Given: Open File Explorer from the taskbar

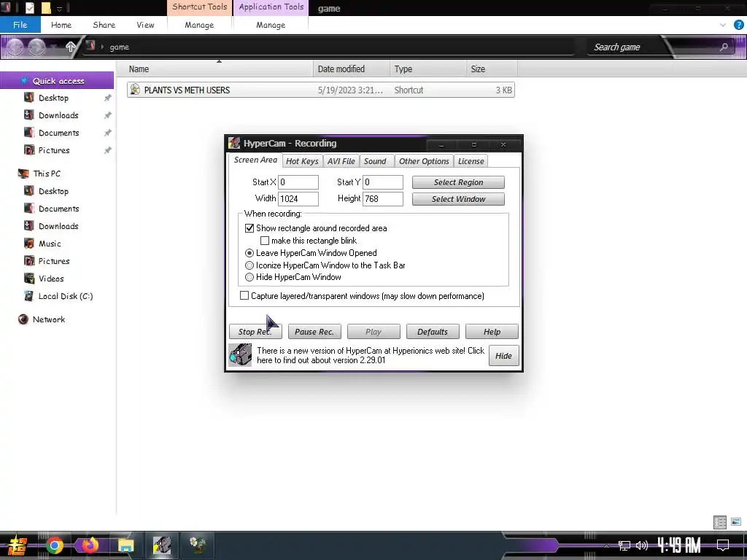Looking at the screenshot, I should click(125, 545).
